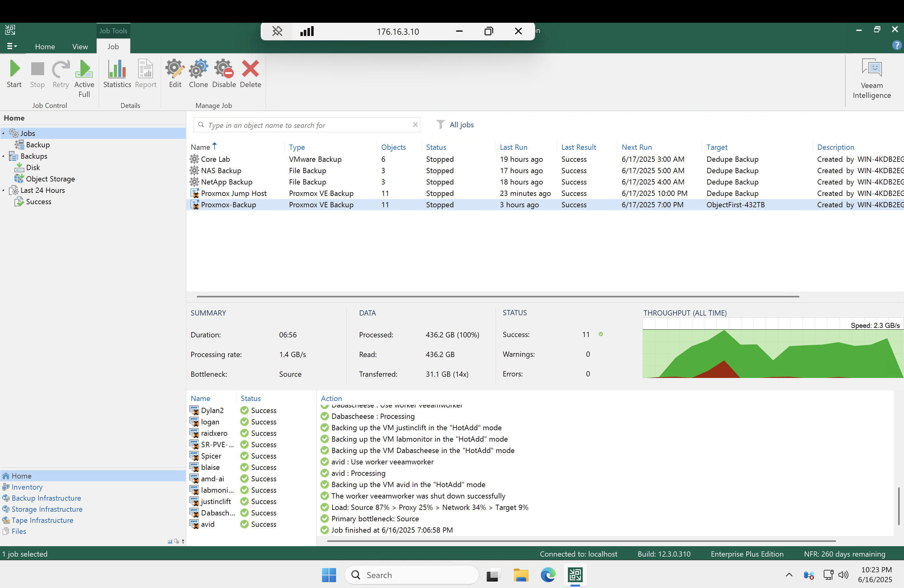
Task: Open job Statistics
Action: pyautogui.click(x=117, y=74)
